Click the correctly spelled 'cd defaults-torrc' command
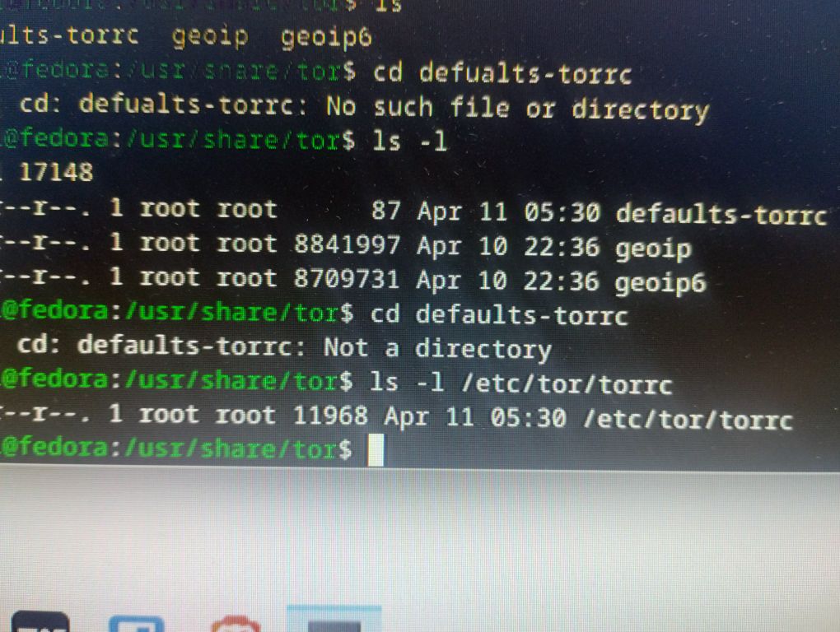The width and height of the screenshot is (840, 632). pos(500,314)
